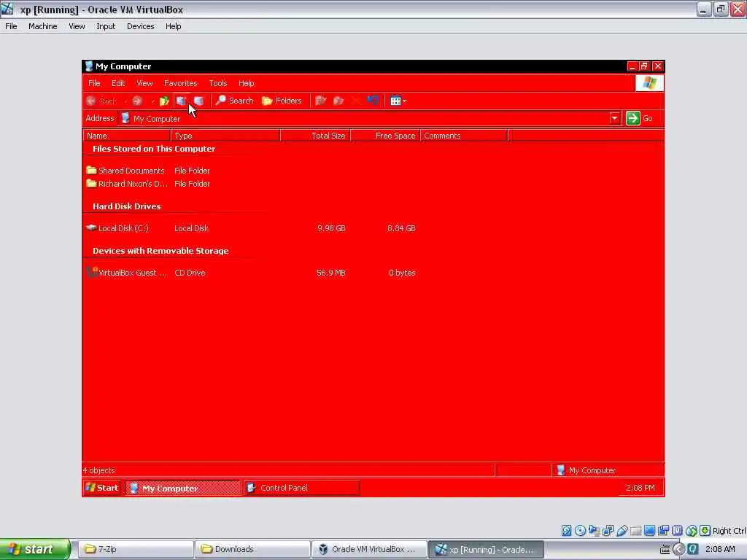Viewport: 747px width, 560px height.
Task: Click the '9.98 GB' total size value
Action: (332, 228)
